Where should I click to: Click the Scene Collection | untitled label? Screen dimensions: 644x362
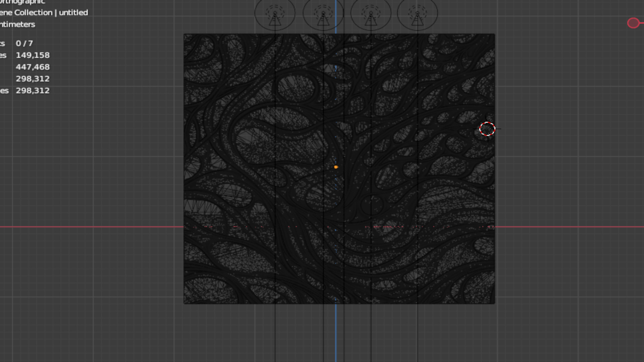click(x=44, y=13)
